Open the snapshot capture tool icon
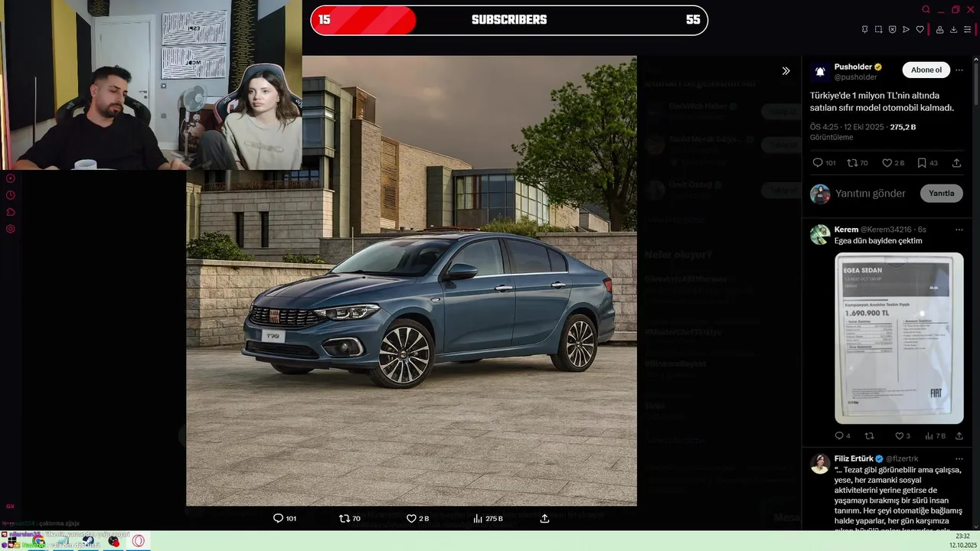The image size is (980, 551). pyautogui.click(x=878, y=30)
